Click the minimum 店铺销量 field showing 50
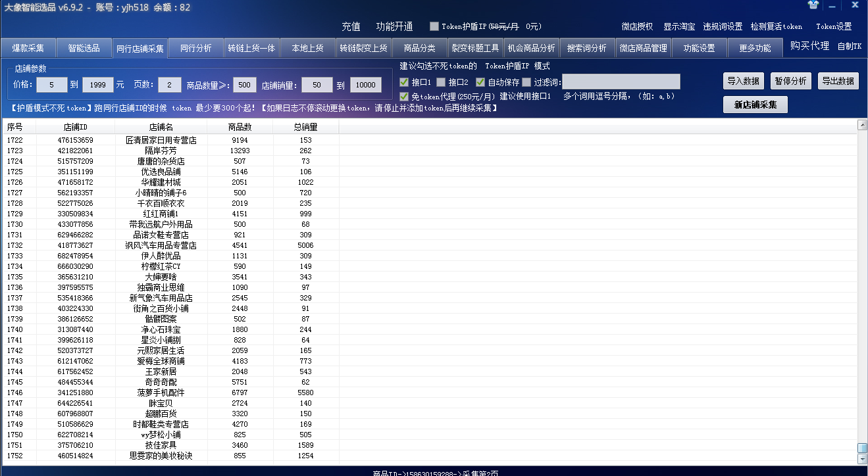This screenshot has height=476, width=868. (317, 85)
